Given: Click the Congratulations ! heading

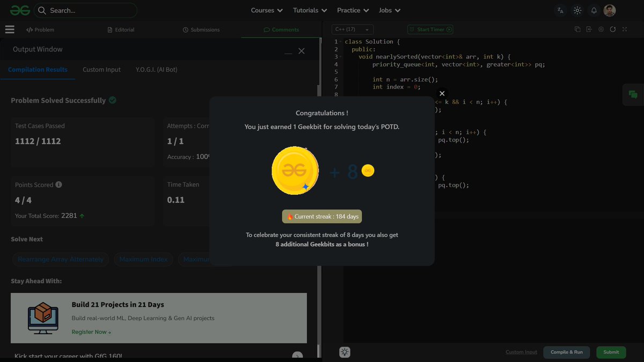Looking at the screenshot, I should pos(322,113).
